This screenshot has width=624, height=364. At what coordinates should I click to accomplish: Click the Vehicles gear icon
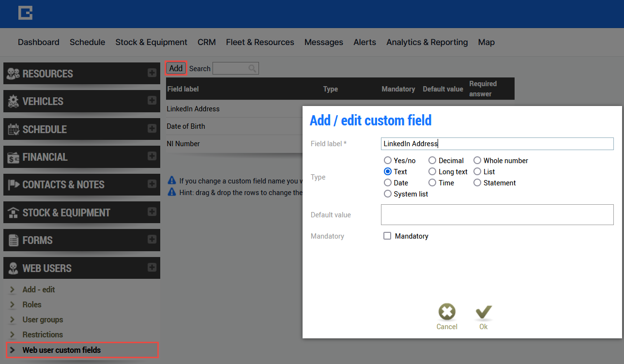(14, 102)
